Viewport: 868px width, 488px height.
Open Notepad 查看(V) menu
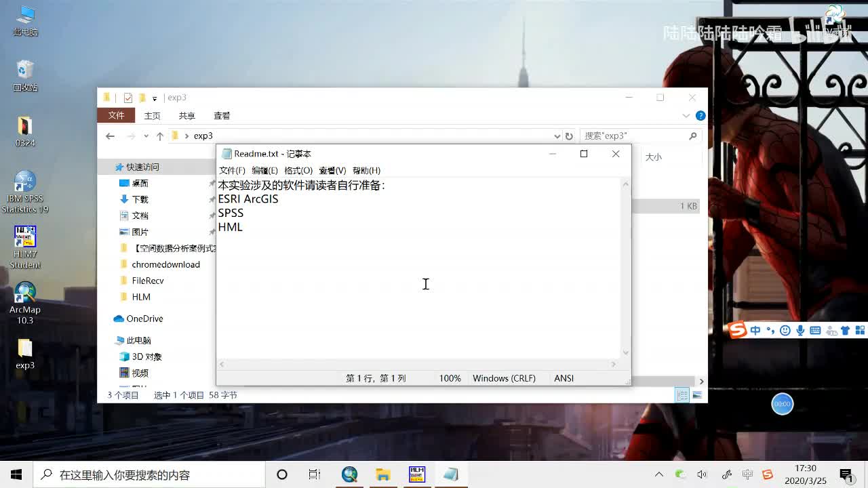coord(332,170)
